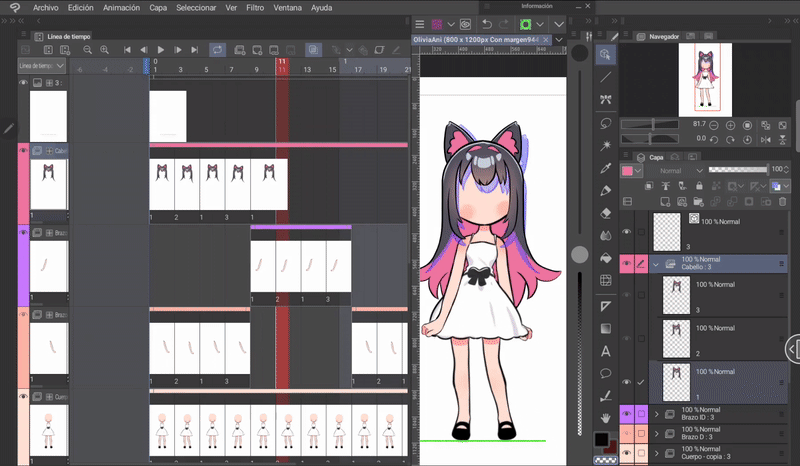Select the Pen tool
This screenshot has width=800, height=466.
point(606,190)
